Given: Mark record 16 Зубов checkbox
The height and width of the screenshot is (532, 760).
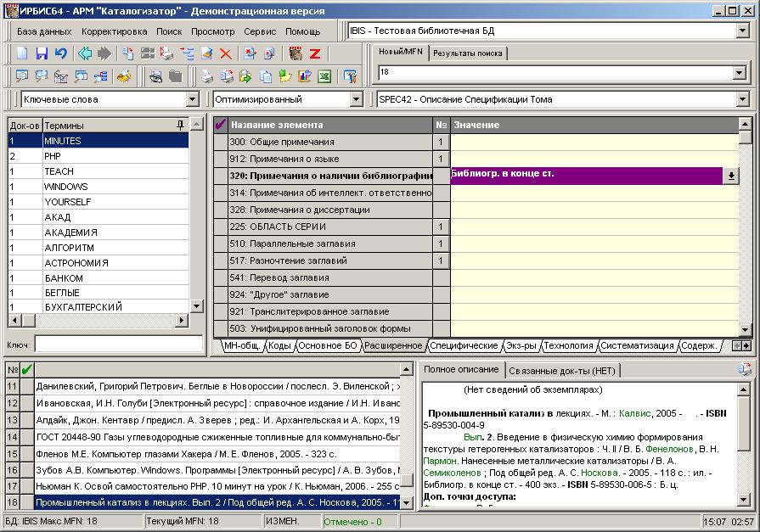Looking at the screenshot, I should point(26,470).
